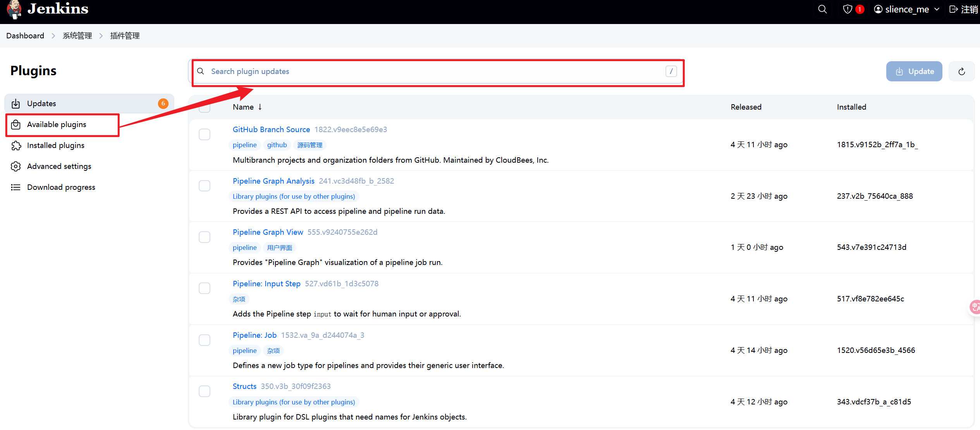Viewport: 980px width, 430px height.
Task: Tick the Pipeline Graph Analysis checkbox
Action: tap(205, 186)
